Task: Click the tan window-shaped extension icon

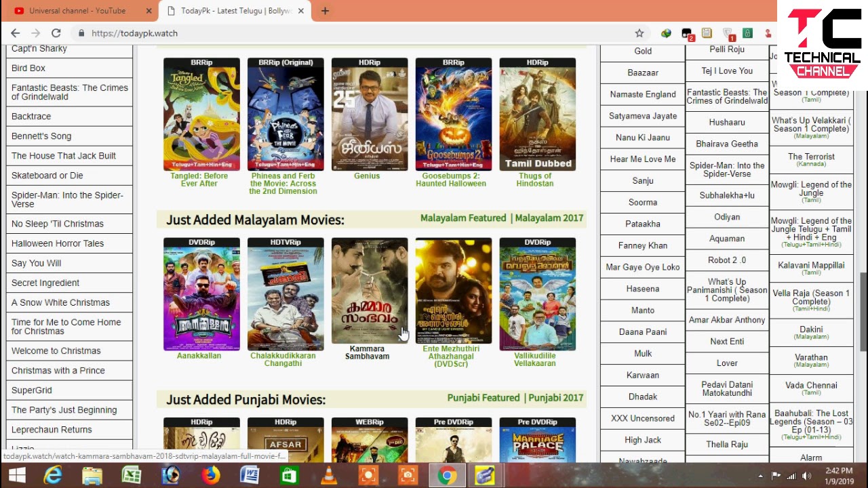Action: pos(707,33)
